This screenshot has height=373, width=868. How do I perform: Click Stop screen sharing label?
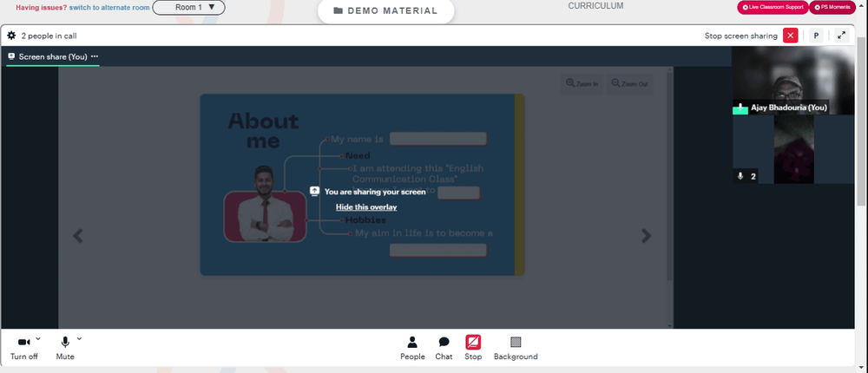(740, 36)
